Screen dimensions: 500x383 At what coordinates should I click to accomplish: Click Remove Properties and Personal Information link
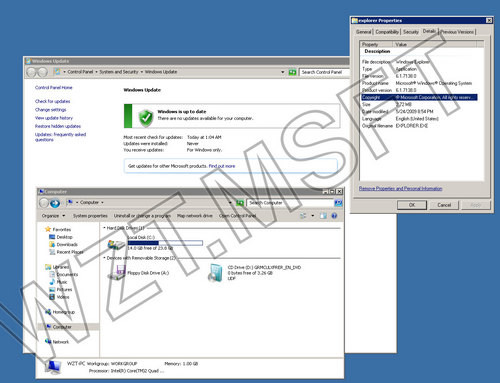point(401,189)
